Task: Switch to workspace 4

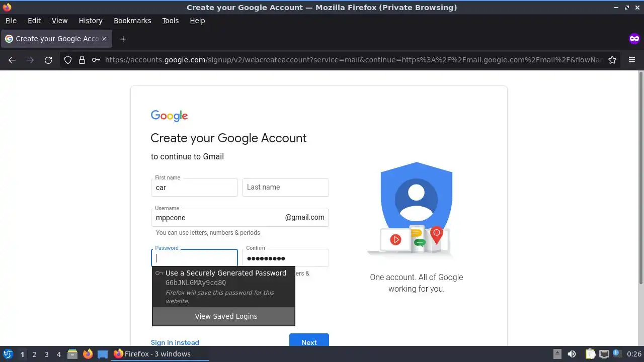Action: [x=58, y=354]
